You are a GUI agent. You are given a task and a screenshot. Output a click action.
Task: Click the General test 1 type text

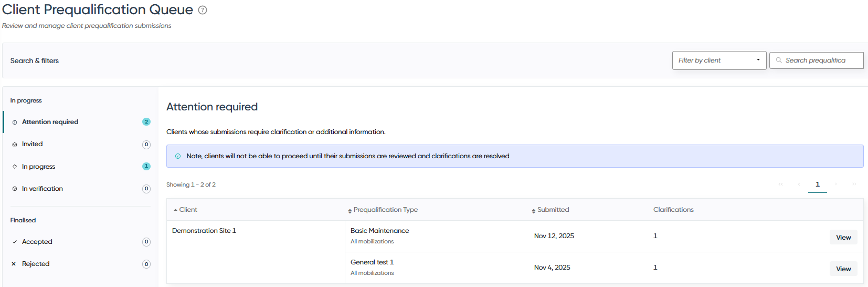pyautogui.click(x=372, y=262)
